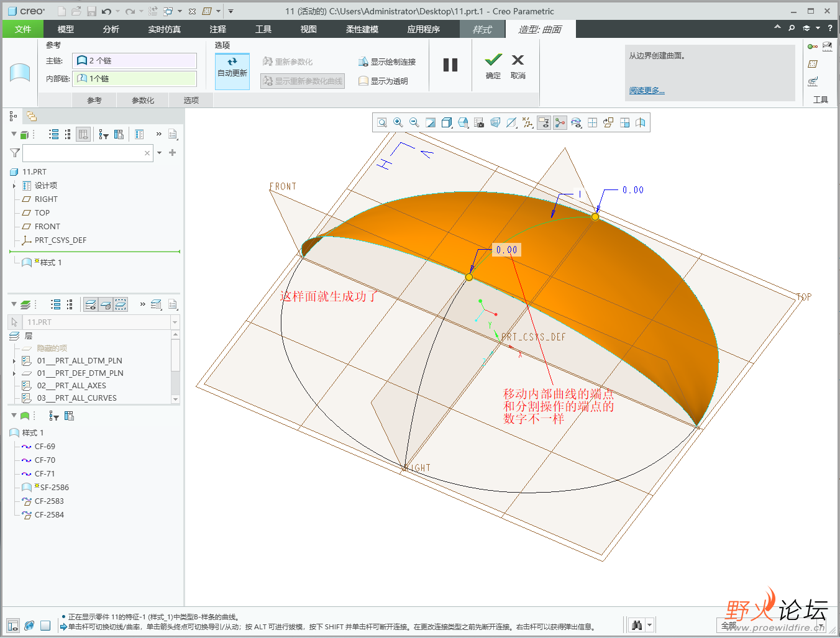
Task: Open the Saved Orientations icon
Action: coord(463,123)
